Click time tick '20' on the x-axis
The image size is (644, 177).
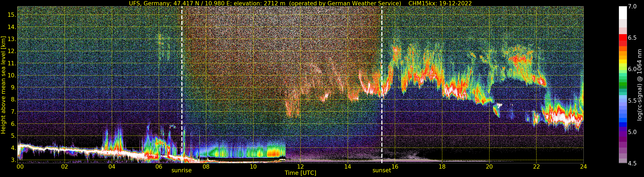tap(489, 167)
